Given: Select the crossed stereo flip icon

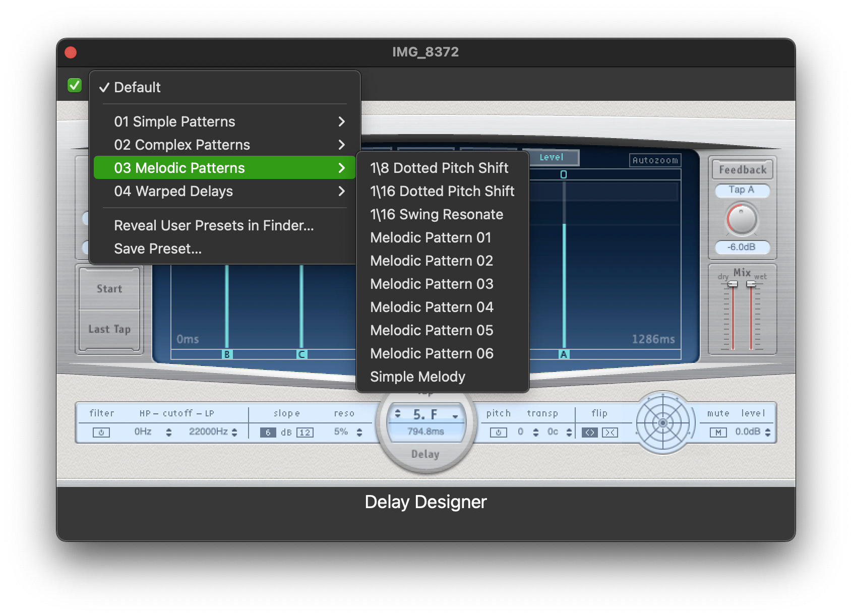Looking at the screenshot, I should click(x=610, y=432).
